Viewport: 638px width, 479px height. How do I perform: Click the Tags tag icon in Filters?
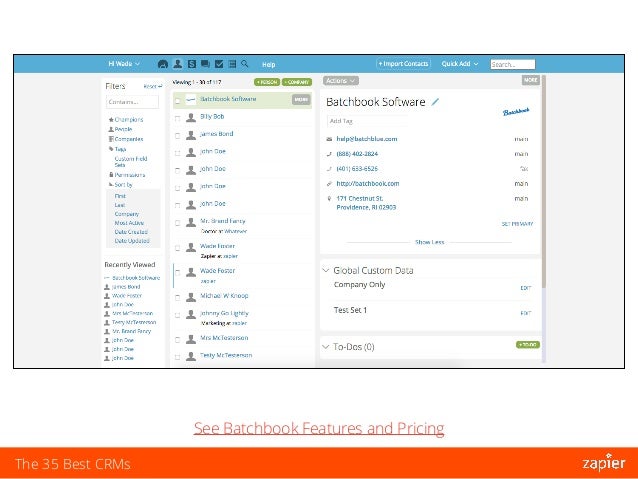(111, 149)
